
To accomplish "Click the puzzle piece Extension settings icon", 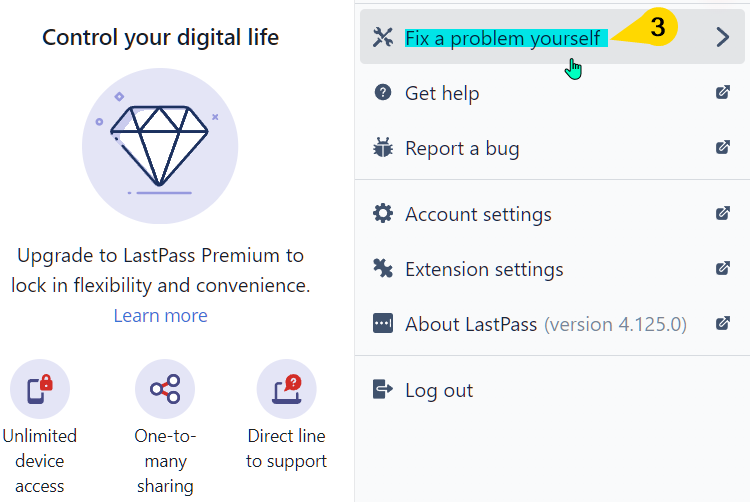I will click(383, 268).
